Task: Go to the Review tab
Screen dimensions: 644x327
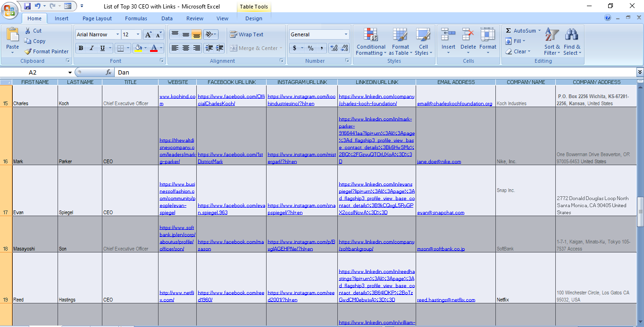Action: coord(195,18)
